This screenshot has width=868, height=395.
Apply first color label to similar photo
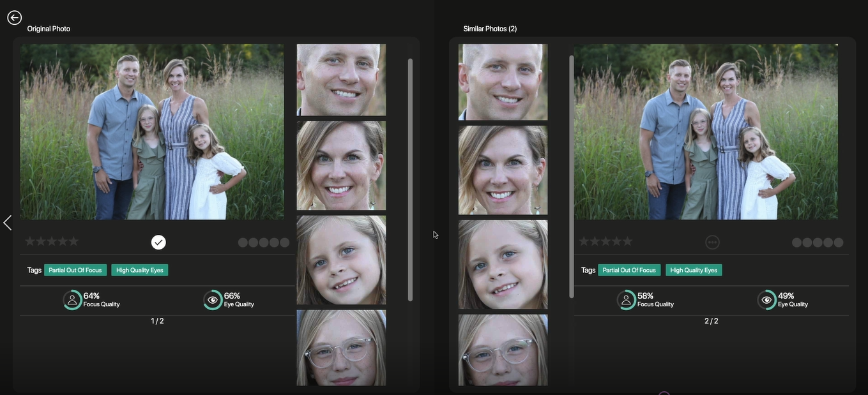click(796, 242)
